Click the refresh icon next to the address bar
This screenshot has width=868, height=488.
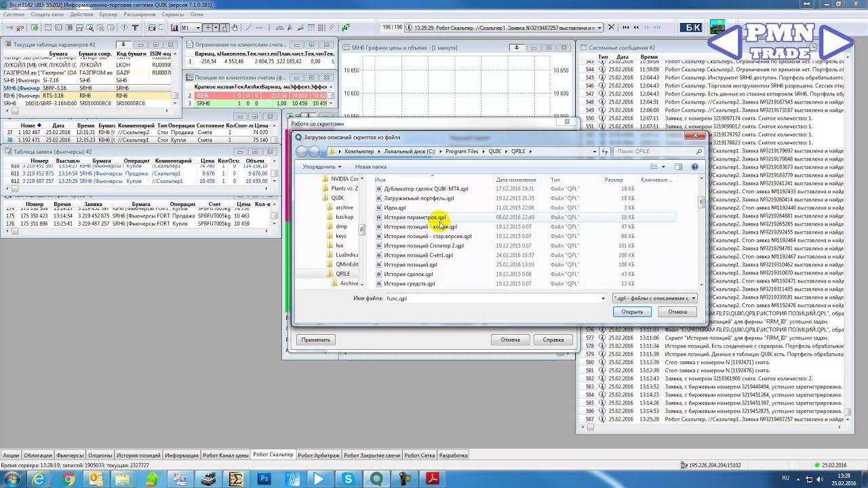(605, 152)
